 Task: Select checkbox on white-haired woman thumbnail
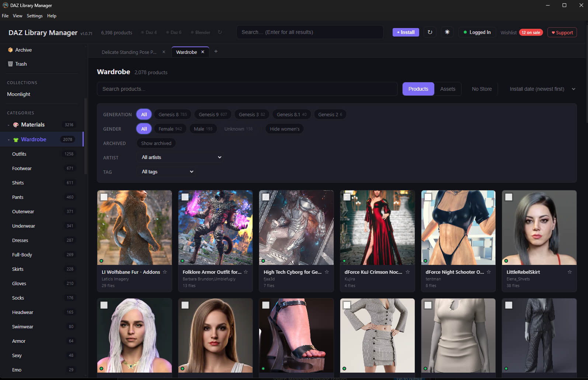(x=104, y=305)
